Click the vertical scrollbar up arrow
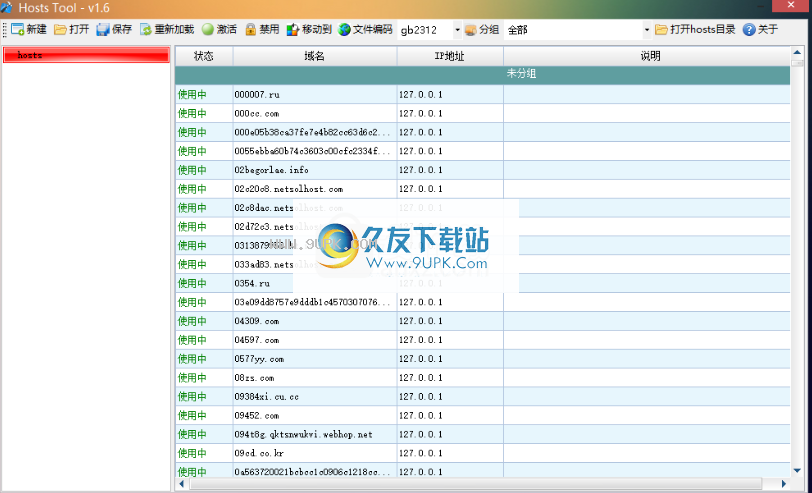812x493 pixels. pyautogui.click(x=798, y=52)
